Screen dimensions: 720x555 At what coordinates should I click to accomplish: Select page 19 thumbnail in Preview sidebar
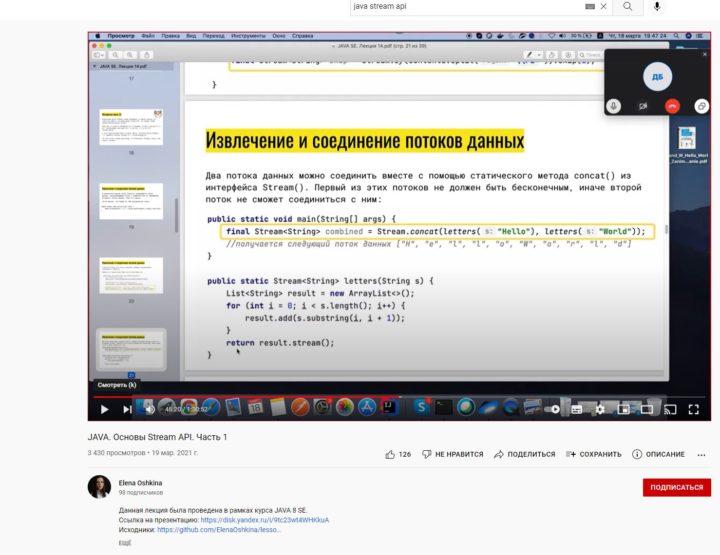click(x=131, y=201)
